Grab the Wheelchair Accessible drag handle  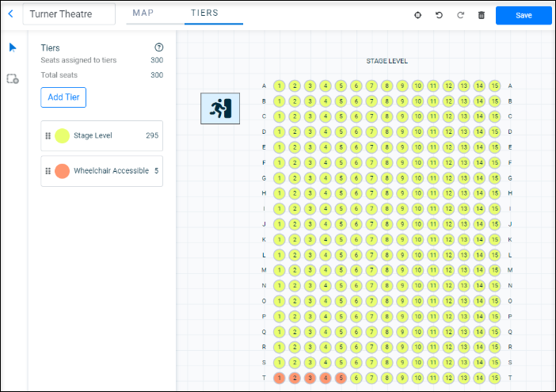pyautogui.click(x=48, y=171)
